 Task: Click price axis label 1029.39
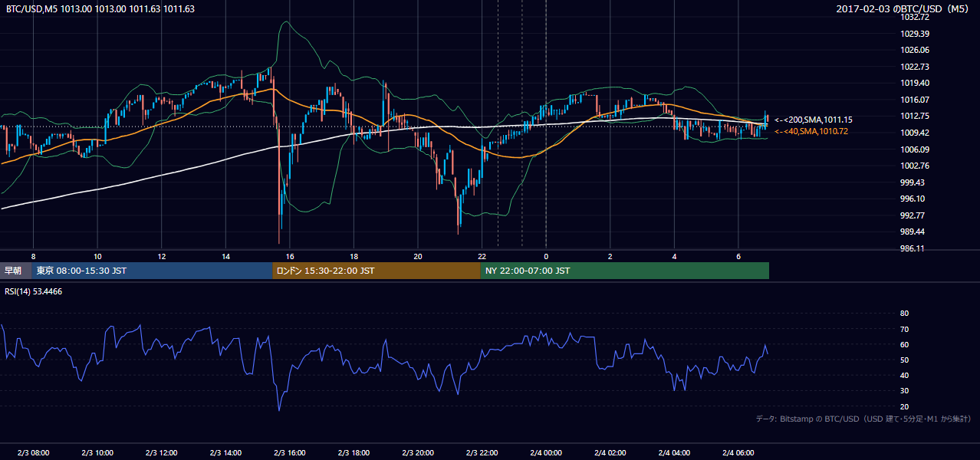(x=915, y=34)
